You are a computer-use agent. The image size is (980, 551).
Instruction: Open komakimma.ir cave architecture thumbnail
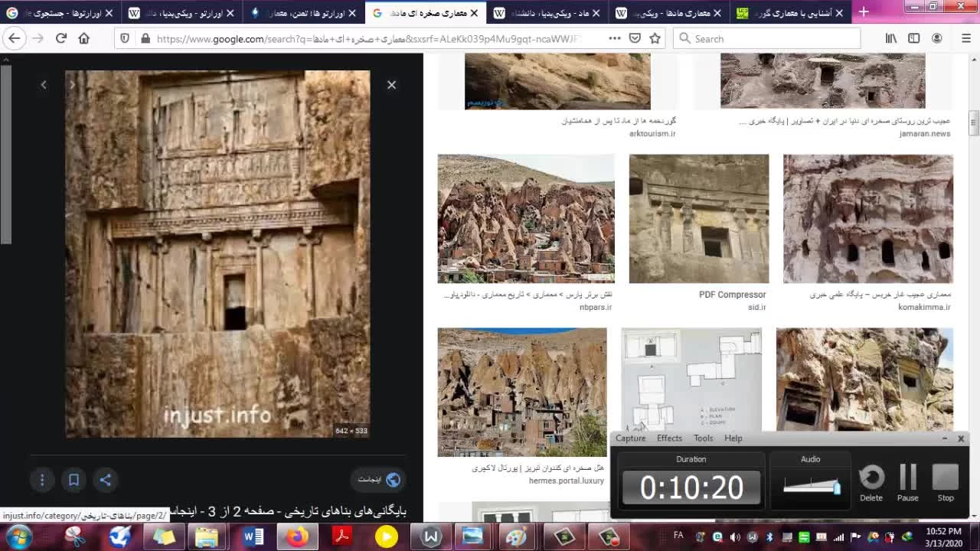pos(868,219)
